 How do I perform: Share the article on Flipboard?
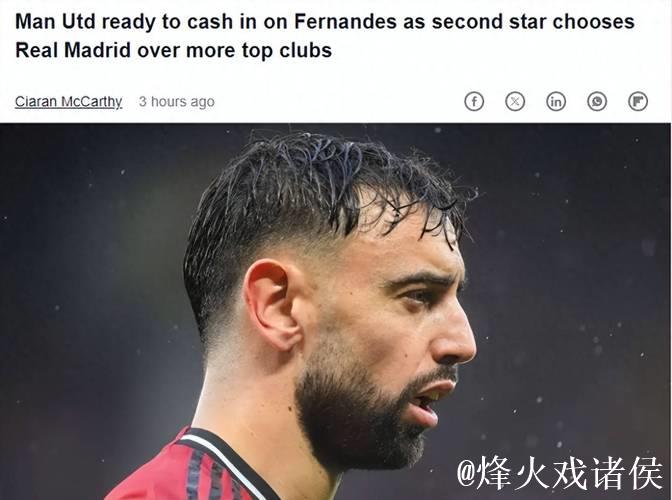click(x=638, y=102)
